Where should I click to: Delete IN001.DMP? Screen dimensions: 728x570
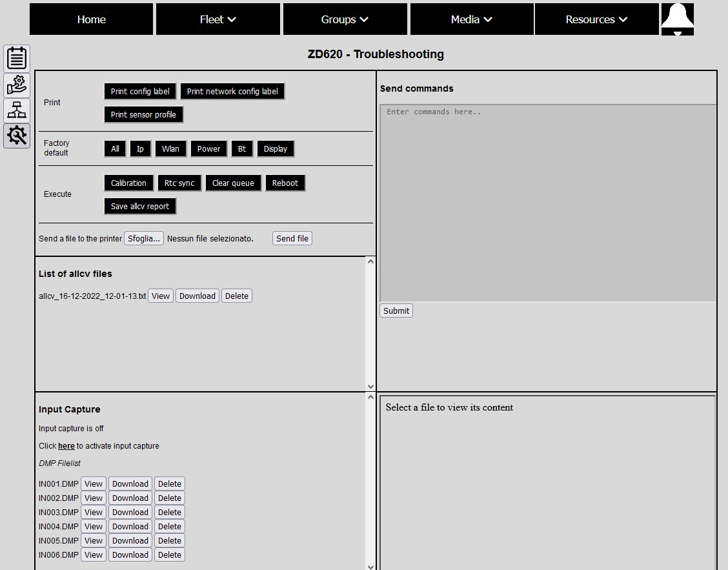(x=170, y=483)
